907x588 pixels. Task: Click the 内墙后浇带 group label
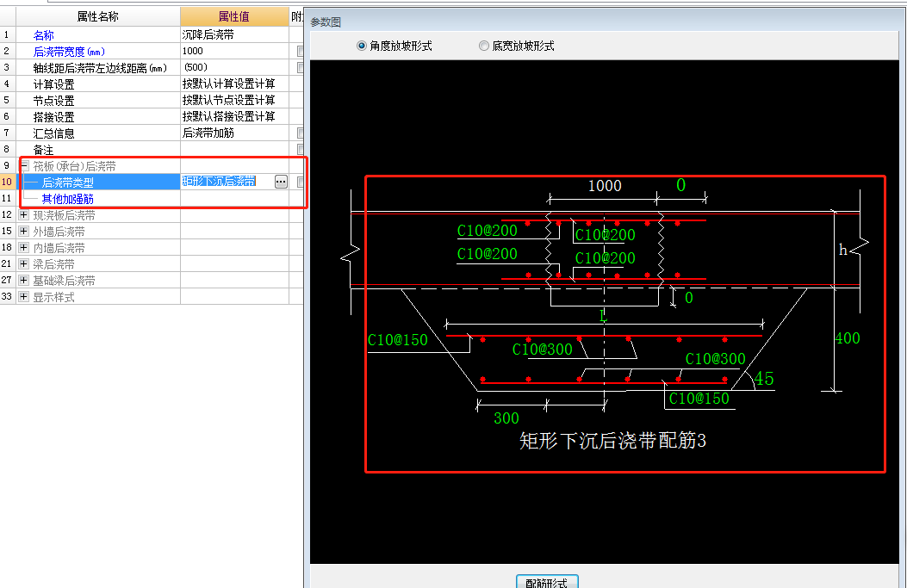click(x=59, y=248)
